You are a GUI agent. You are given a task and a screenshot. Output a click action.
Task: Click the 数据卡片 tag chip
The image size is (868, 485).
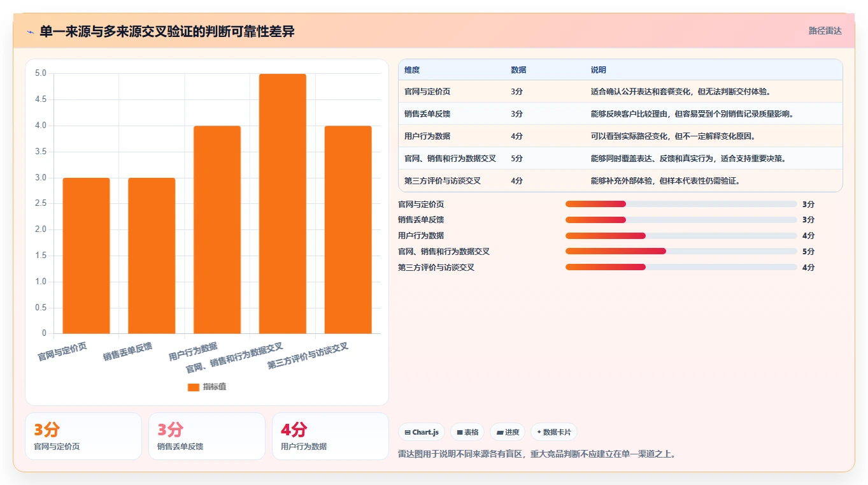pos(554,432)
